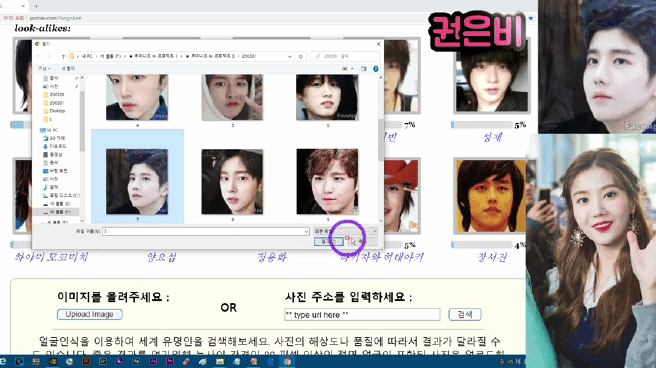Viewport: 656px width, 368px height.
Task: Open help in the file dialog
Action: point(375,69)
